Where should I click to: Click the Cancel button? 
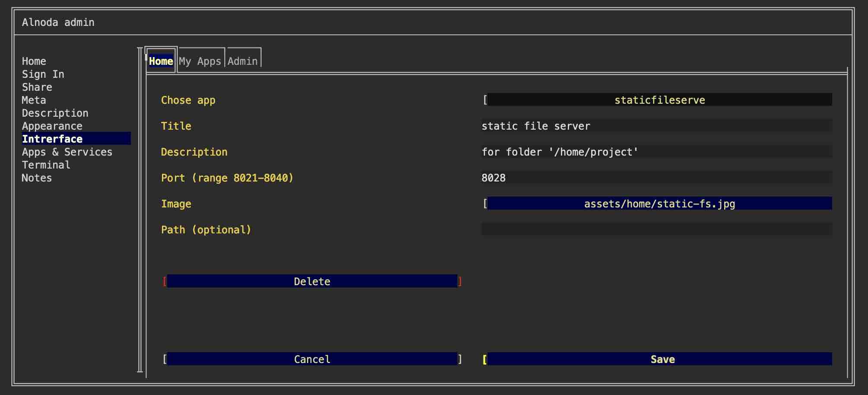[312, 359]
